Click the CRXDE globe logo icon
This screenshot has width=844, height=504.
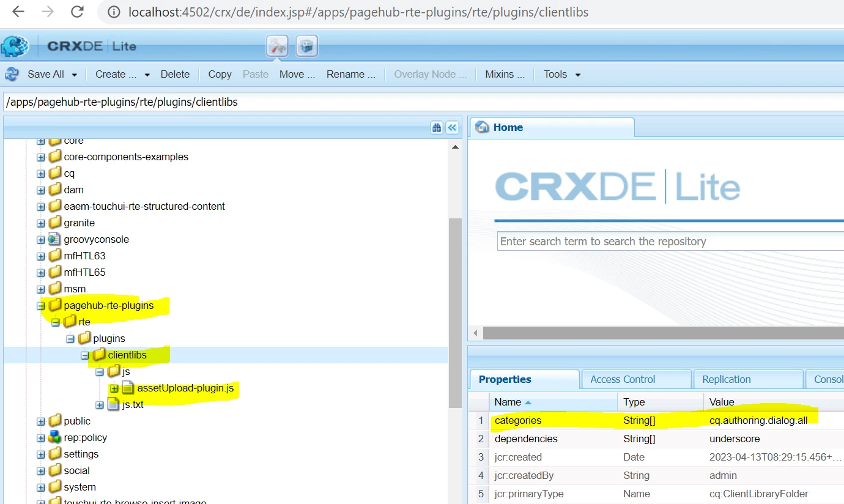(x=15, y=46)
